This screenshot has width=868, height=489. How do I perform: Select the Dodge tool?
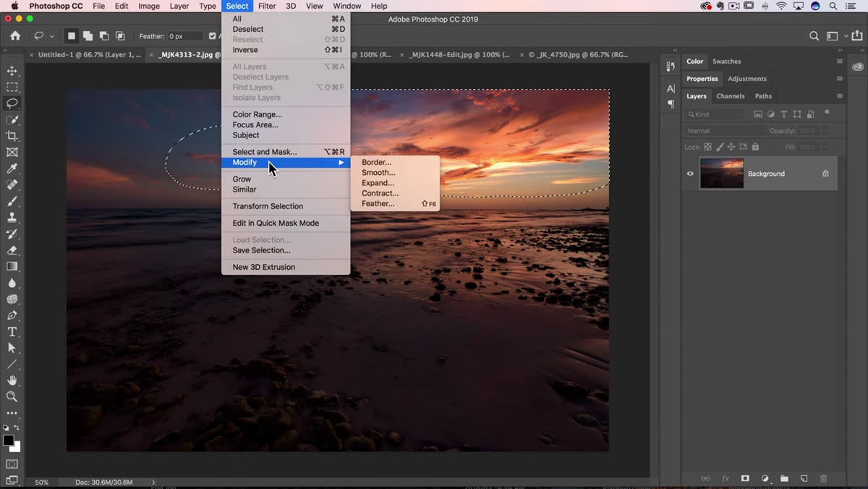pos(12,299)
